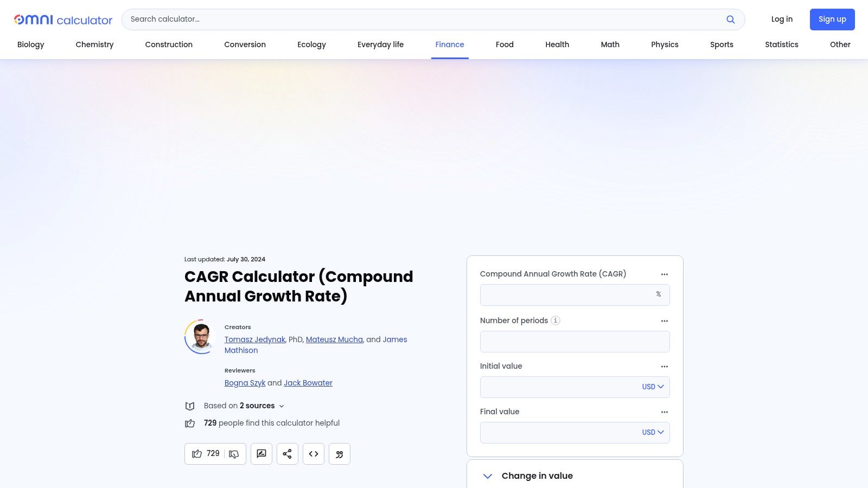
Task: Open the Statistics category menu
Action: tap(782, 44)
